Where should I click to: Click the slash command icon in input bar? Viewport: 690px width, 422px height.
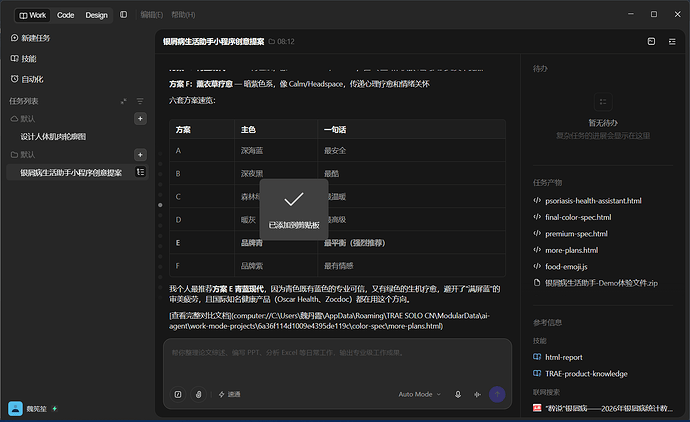[178, 394]
